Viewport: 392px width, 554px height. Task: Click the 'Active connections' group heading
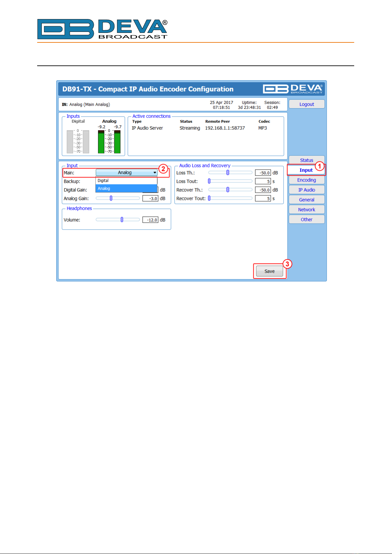point(152,116)
